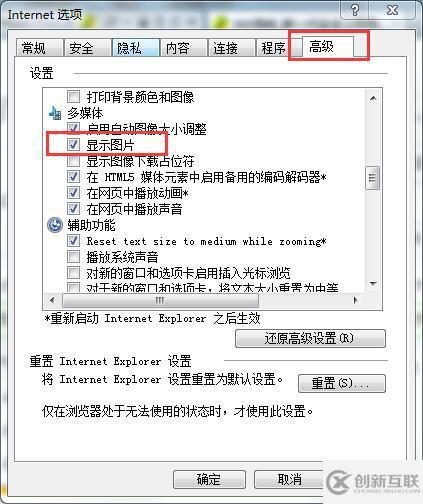Image resolution: width=423 pixels, height=504 pixels.
Task: Enable 显示图像下载占位符 checkbox
Action: pos(73,161)
